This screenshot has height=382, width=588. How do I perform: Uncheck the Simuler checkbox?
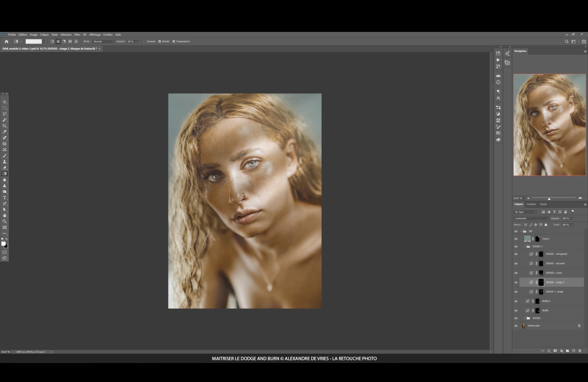coord(160,41)
